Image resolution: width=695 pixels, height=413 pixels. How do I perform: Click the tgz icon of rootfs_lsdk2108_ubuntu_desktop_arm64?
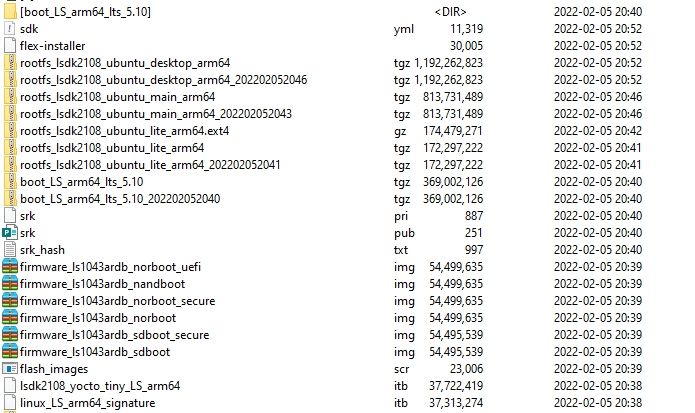10,63
